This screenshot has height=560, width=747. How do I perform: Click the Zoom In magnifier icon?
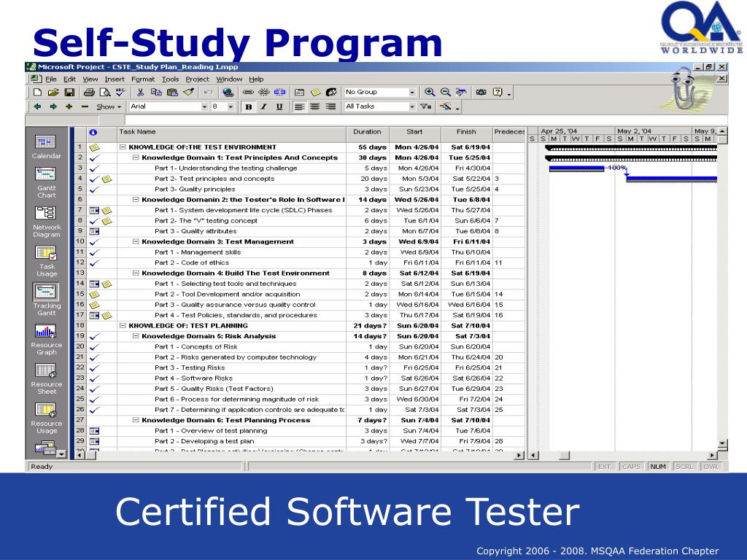(x=430, y=93)
